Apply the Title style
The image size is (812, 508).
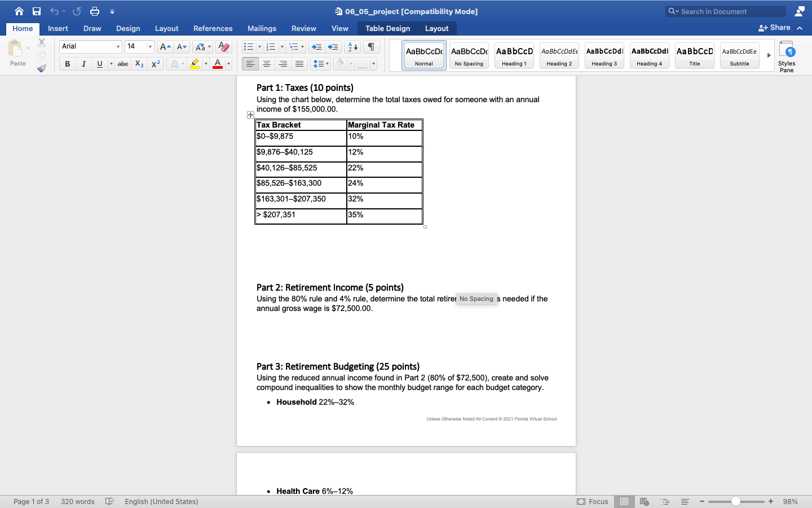(695, 55)
